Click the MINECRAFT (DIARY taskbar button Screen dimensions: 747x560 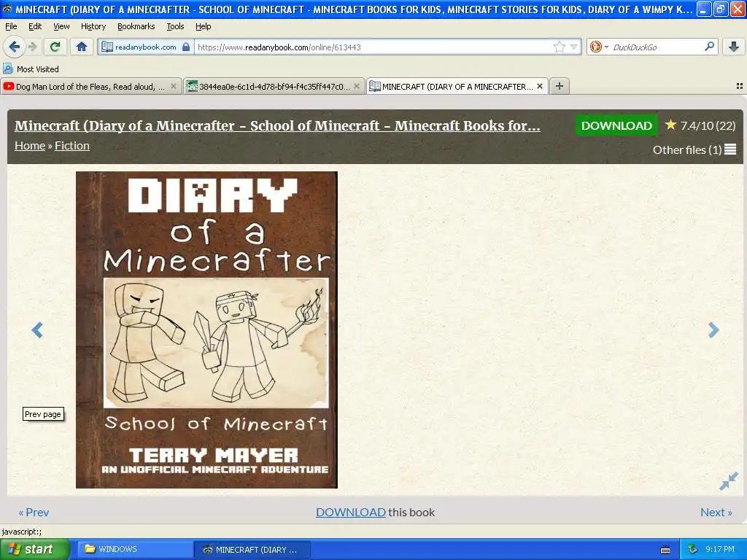252,550
